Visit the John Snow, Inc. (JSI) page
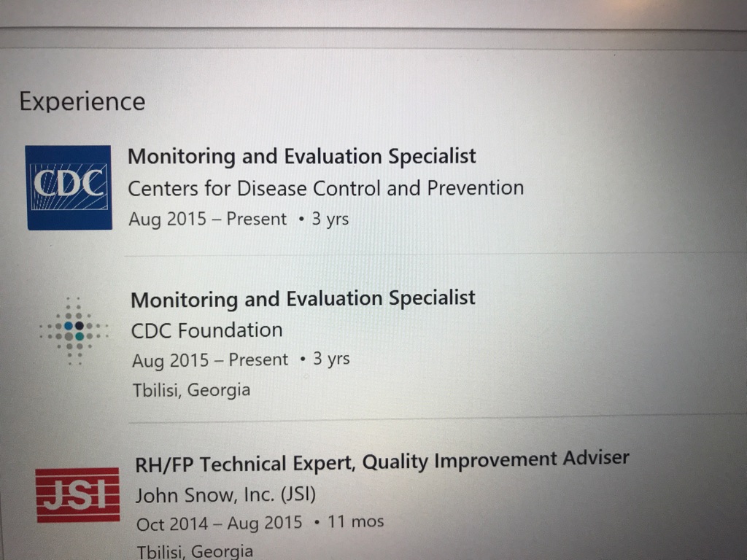 225,495
